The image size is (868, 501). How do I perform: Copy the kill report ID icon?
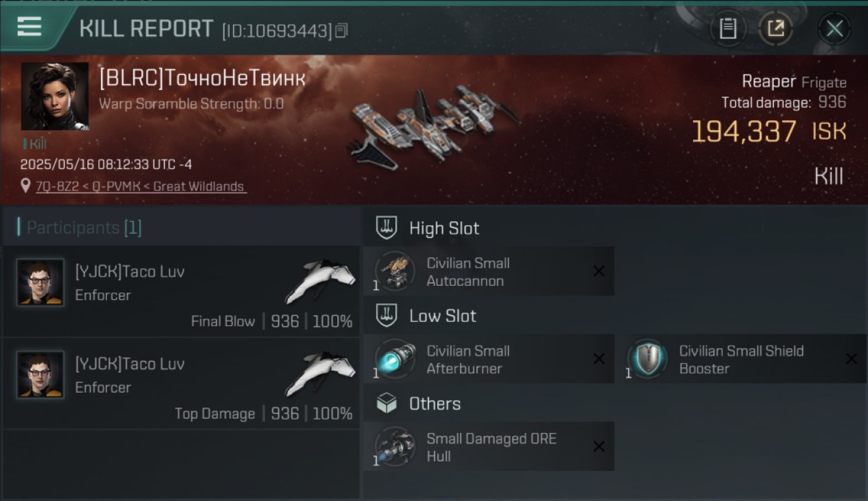[x=341, y=31]
